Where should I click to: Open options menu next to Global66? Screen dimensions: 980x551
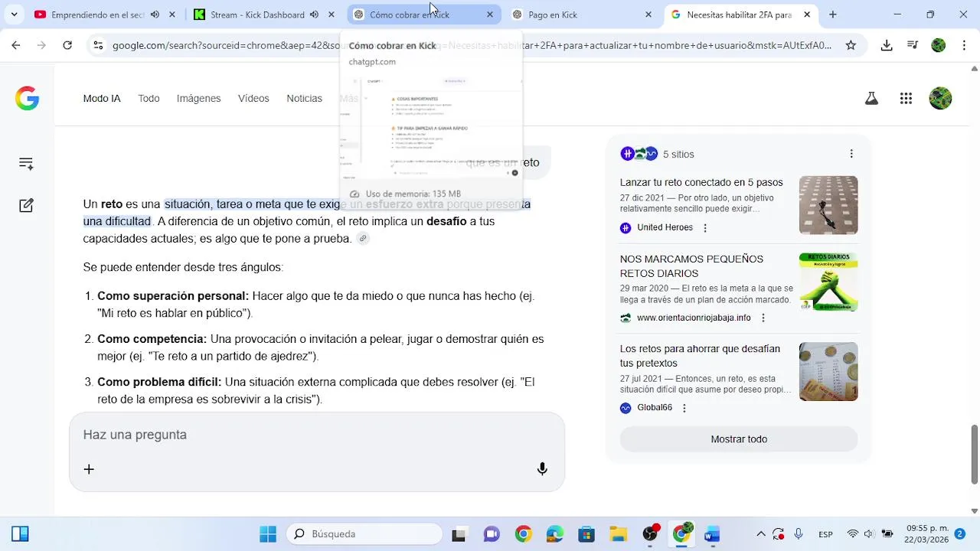pyautogui.click(x=684, y=408)
